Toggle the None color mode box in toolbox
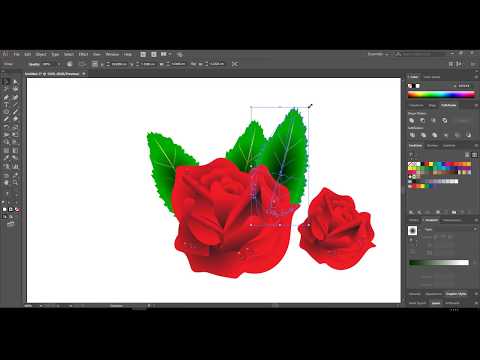This screenshot has width=480, height=360. click(17, 210)
